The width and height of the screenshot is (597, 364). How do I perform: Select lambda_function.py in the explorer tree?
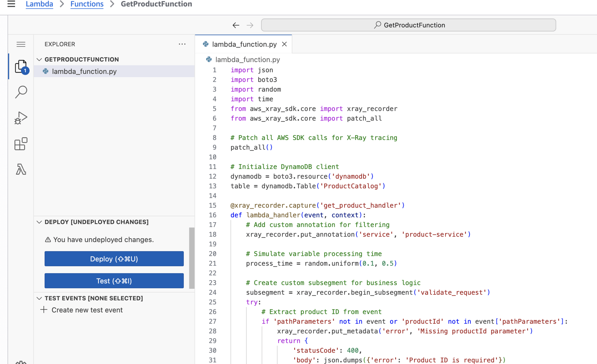(x=84, y=71)
